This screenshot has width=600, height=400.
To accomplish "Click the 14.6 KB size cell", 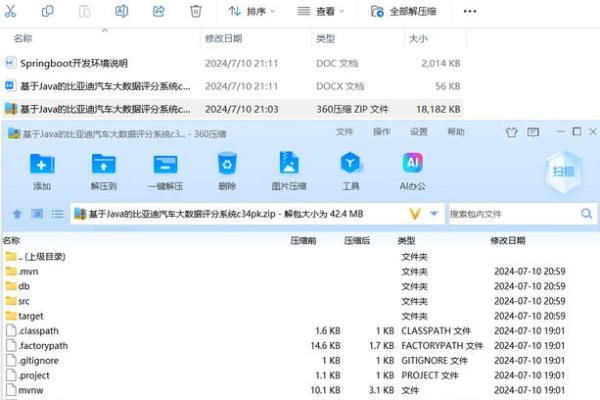I will coord(325,346).
